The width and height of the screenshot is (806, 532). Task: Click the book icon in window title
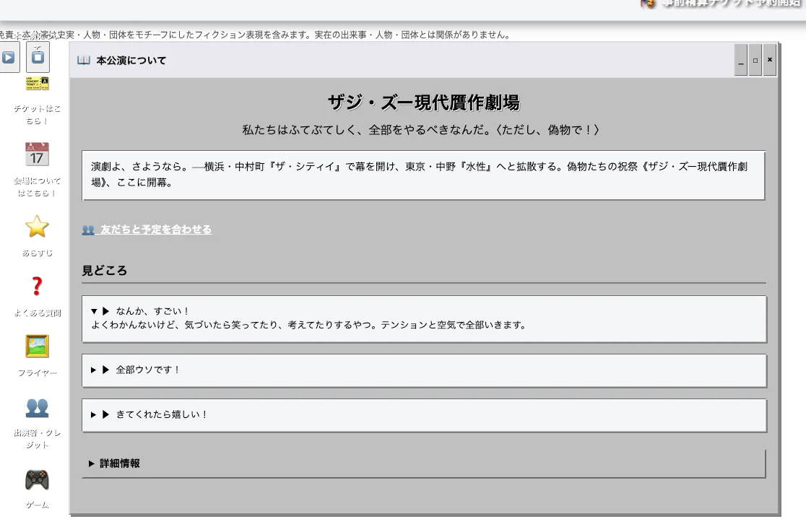click(84, 61)
